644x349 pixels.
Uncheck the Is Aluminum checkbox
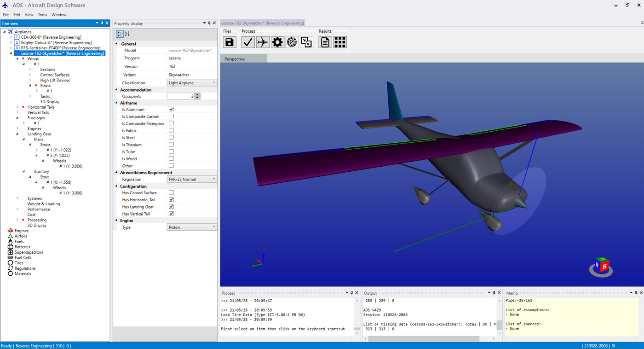[x=171, y=109]
